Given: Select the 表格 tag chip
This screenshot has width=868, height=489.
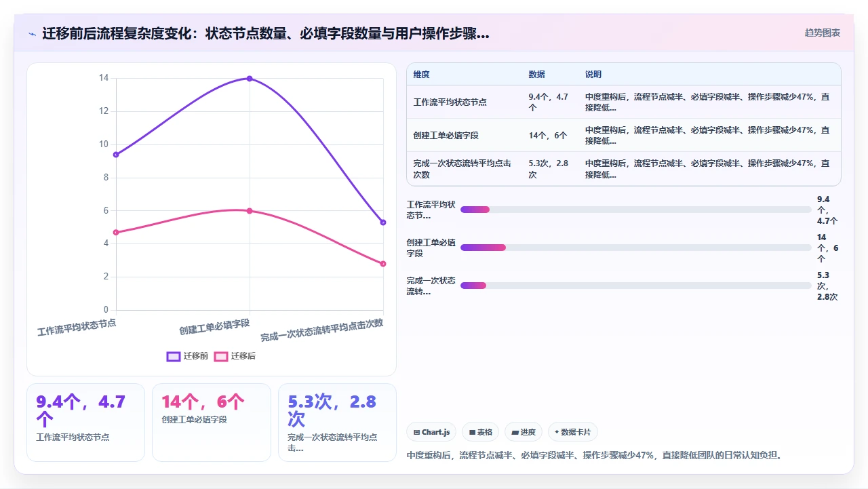Looking at the screenshot, I should (x=480, y=432).
